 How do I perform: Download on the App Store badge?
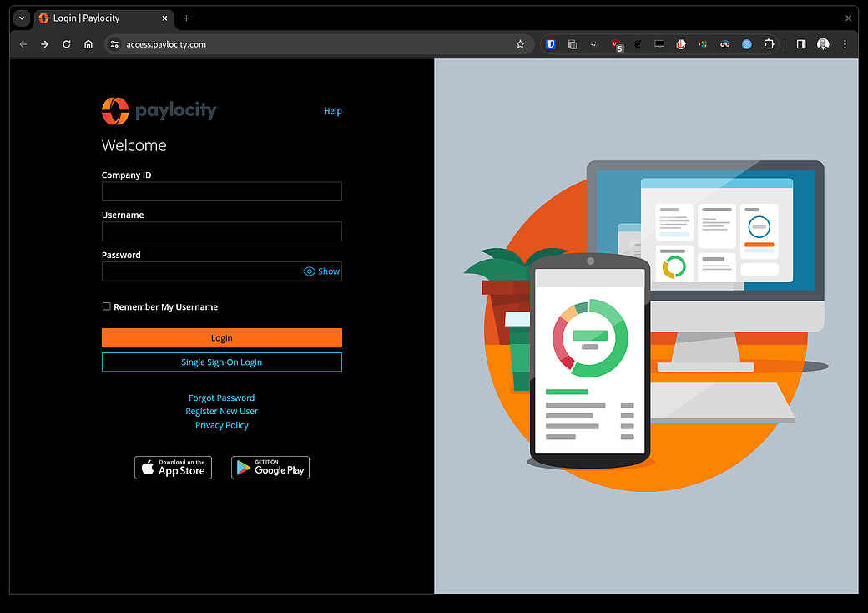173,468
